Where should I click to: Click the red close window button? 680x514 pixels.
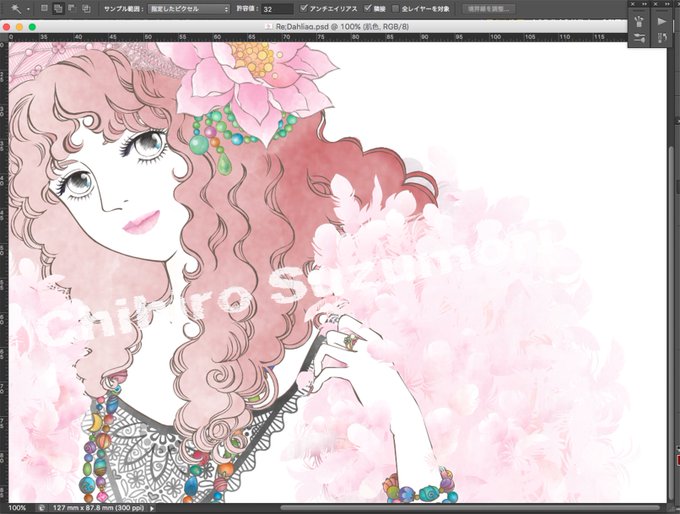click(7, 27)
